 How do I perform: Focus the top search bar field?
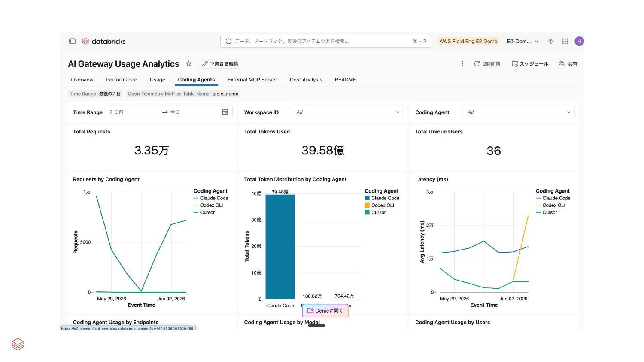325,41
